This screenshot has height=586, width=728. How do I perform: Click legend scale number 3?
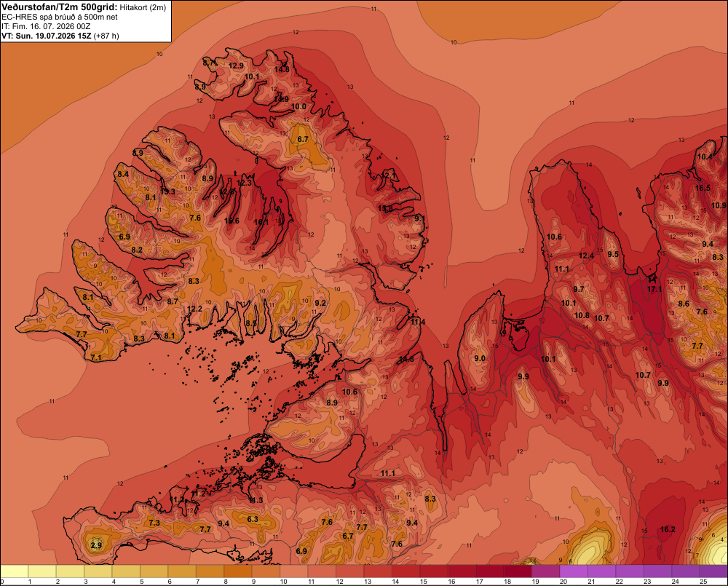(x=86, y=582)
